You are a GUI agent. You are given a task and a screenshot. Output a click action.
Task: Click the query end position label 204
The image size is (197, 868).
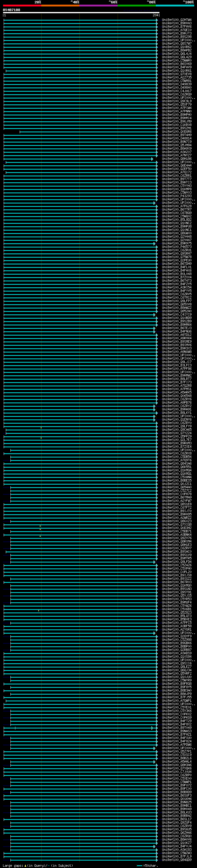coord(155,15)
